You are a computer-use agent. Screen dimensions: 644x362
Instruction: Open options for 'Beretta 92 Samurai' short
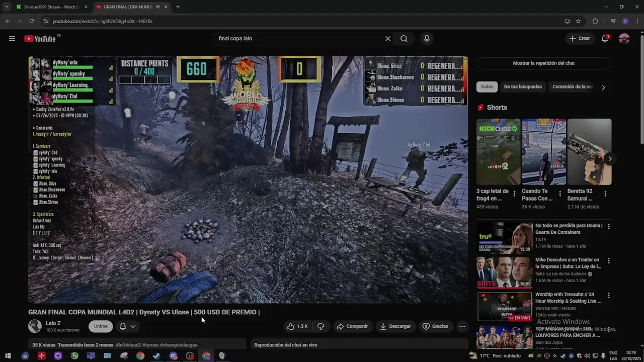(605, 194)
